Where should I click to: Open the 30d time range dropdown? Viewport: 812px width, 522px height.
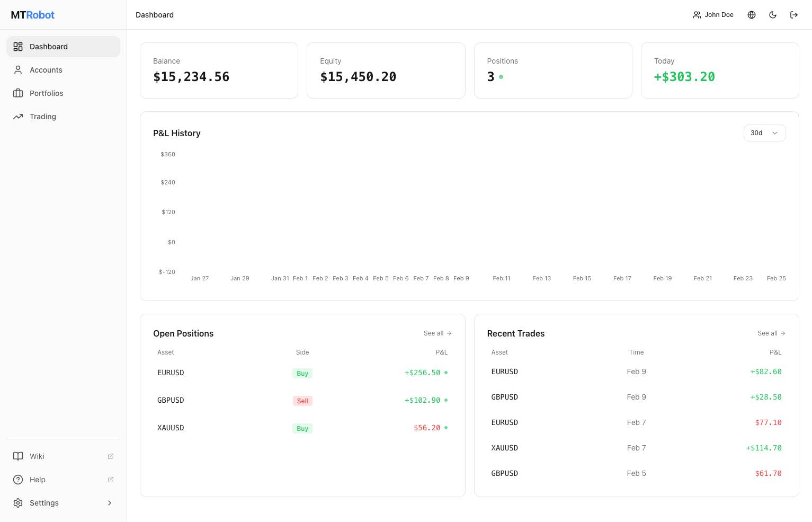coord(764,133)
